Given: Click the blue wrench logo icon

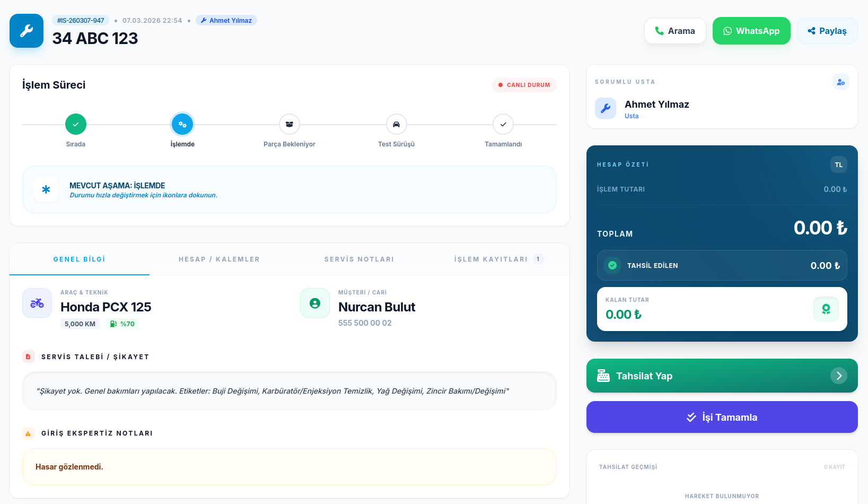Looking at the screenshot, I should tap(27, 31).
